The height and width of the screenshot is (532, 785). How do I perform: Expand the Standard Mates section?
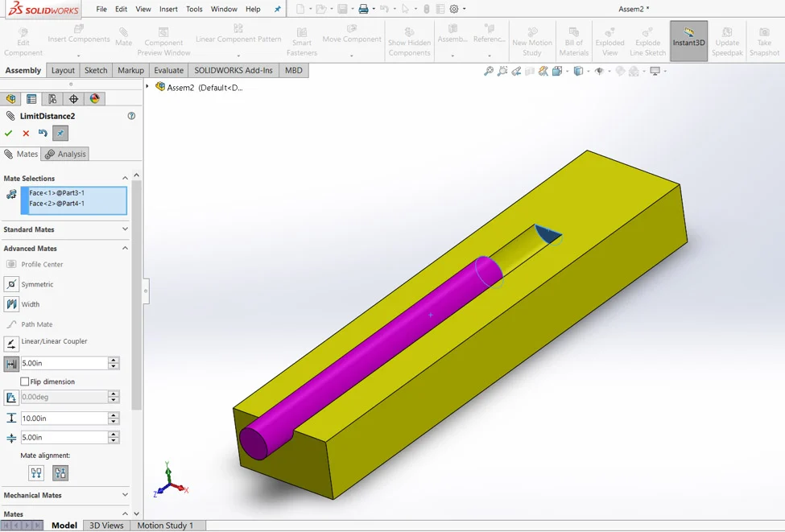click(x=125, y=229)
